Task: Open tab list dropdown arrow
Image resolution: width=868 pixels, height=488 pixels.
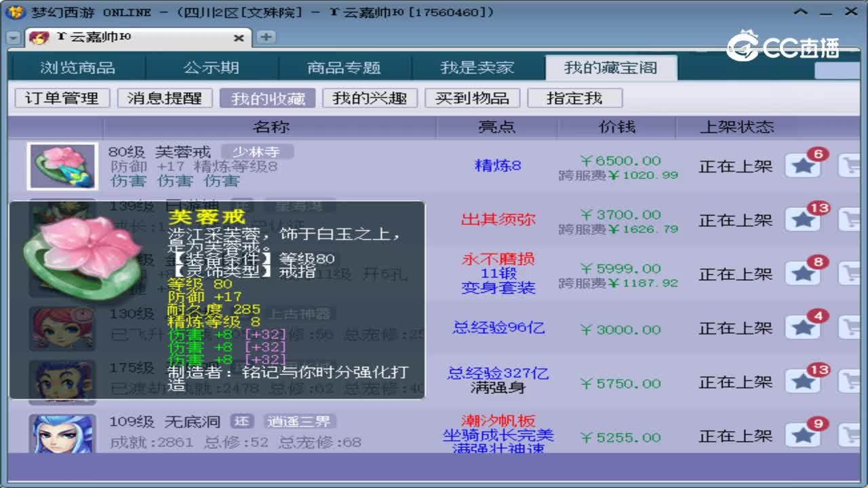Action: 14,38
